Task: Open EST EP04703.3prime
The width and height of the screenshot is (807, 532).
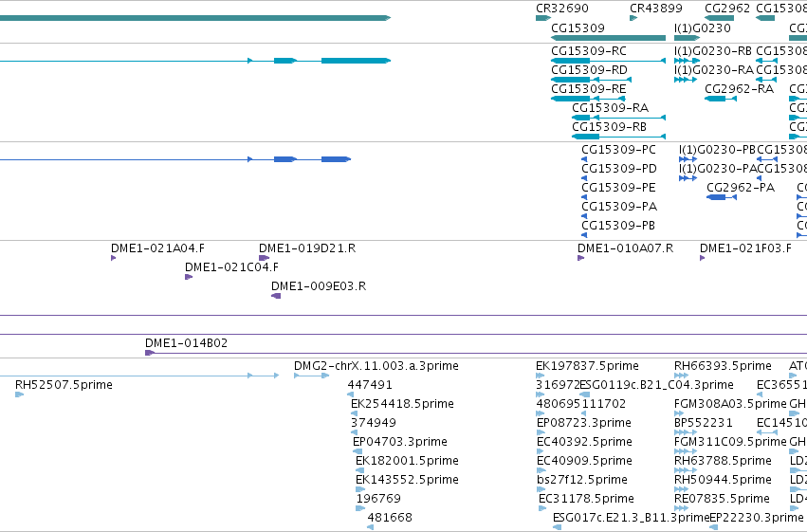Action: click(400, 442)
